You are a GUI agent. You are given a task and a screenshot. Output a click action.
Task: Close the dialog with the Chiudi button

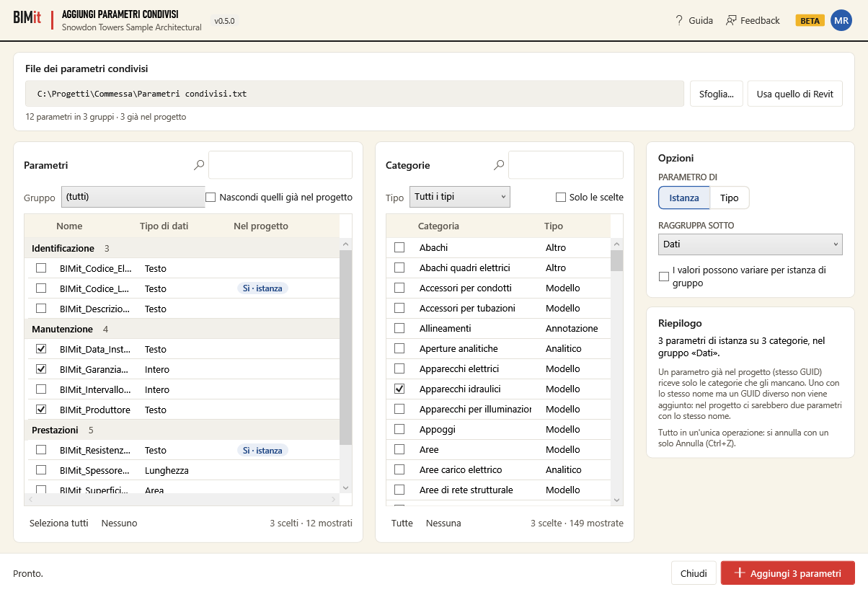pyautogui.click(x=694, y=574)
